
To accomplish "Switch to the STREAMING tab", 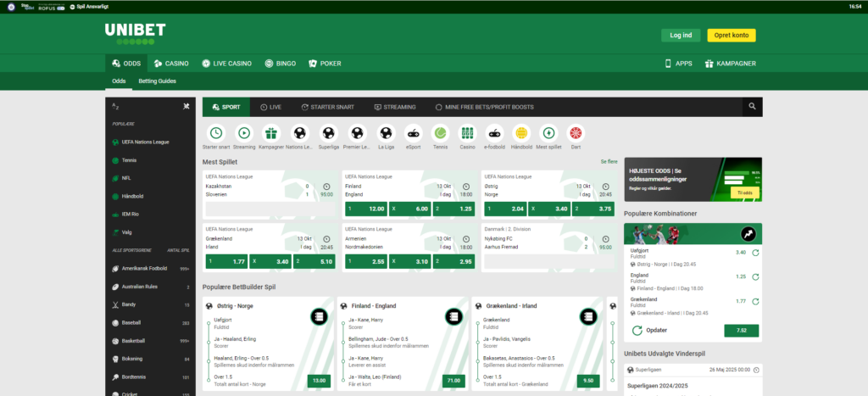I will pyautogui.click(x=395, y=107).
